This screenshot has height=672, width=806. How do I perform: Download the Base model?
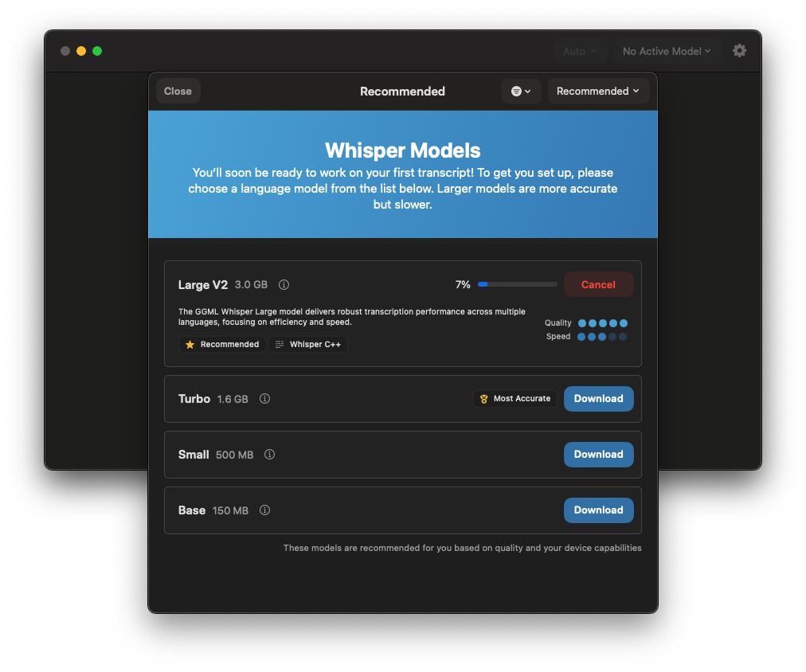point(598,510)
